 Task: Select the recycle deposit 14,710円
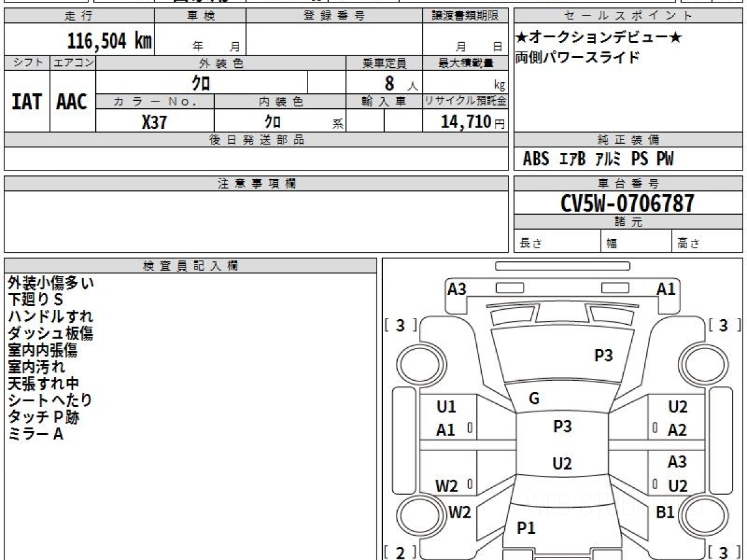[473, 122]
